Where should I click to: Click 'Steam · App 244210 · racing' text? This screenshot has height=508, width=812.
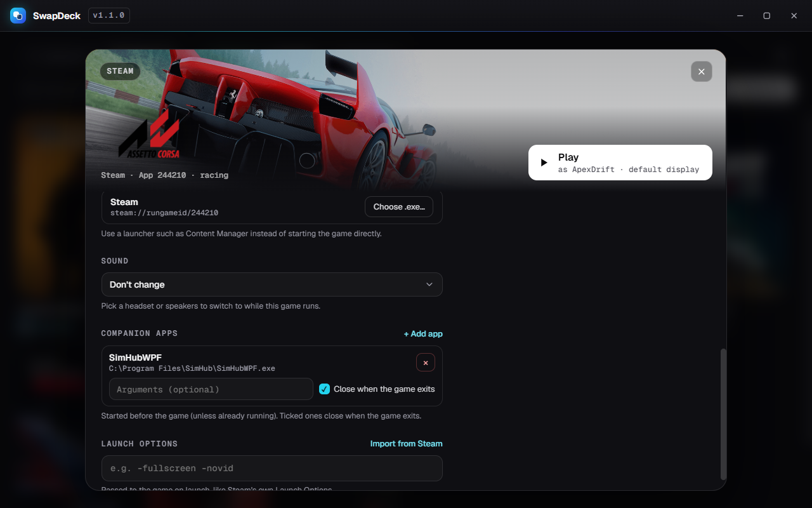pyautogui.click(x=165, y=175)
